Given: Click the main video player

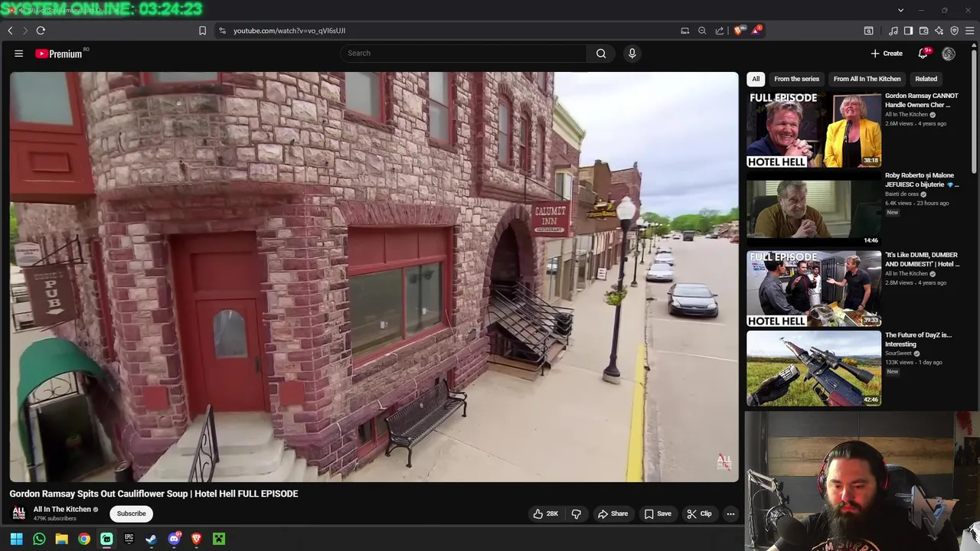Looking at the screenshot, I should tap(374, 277).
